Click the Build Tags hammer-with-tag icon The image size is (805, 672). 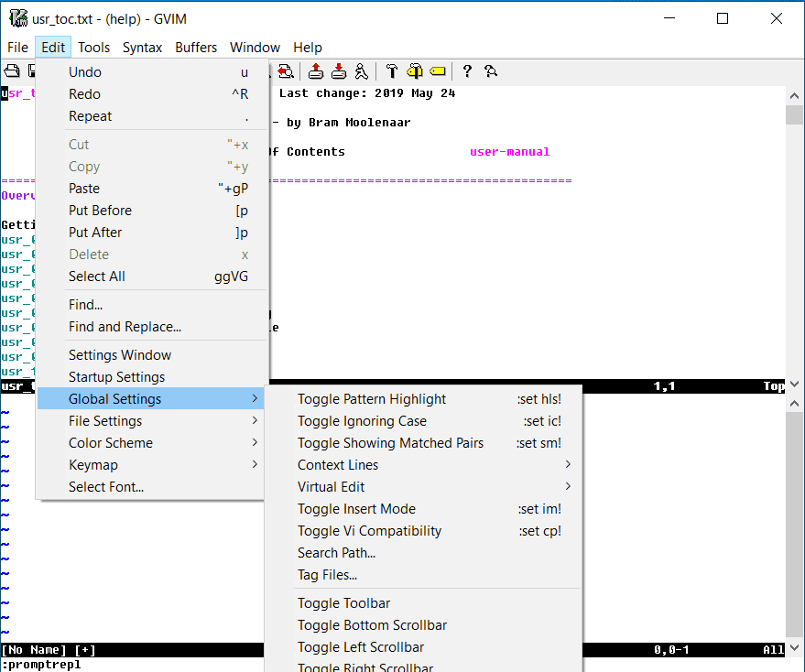coord(414,70)
